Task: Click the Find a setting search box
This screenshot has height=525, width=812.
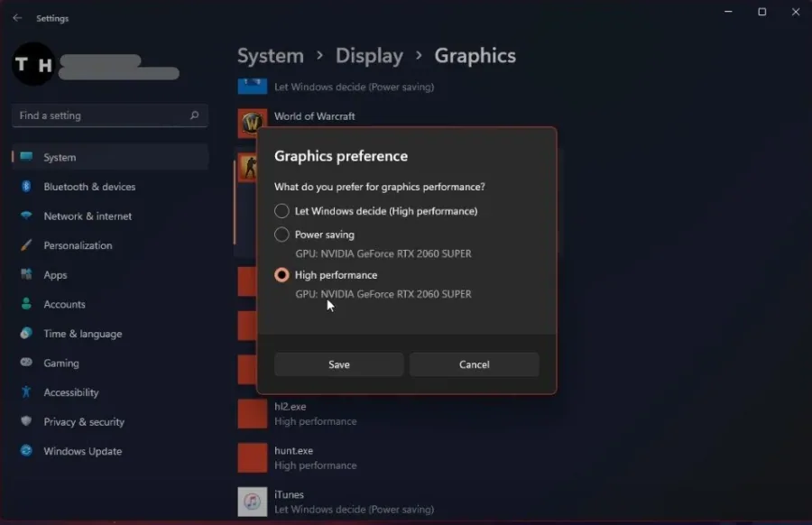Action: pos(110,115)
